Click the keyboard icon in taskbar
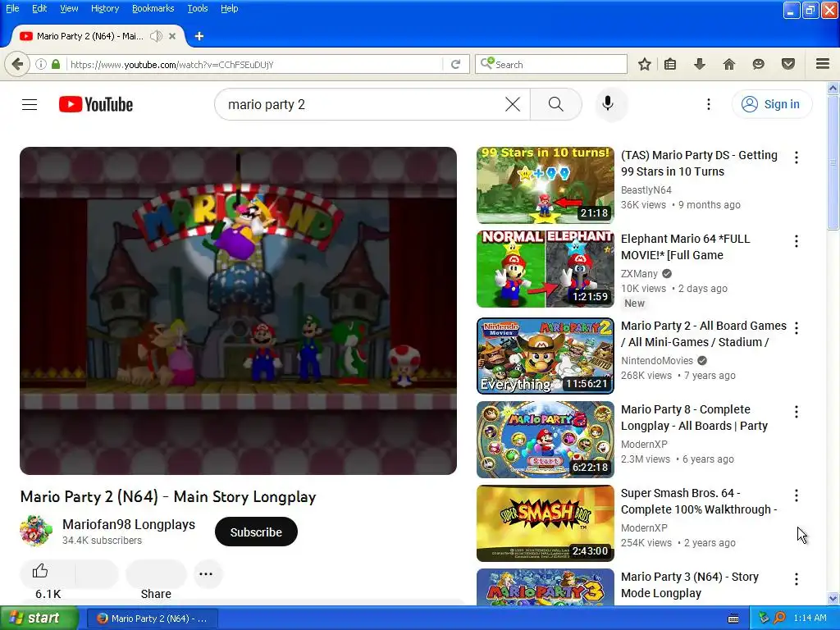The image size is (840, 630). click(733, 619)
